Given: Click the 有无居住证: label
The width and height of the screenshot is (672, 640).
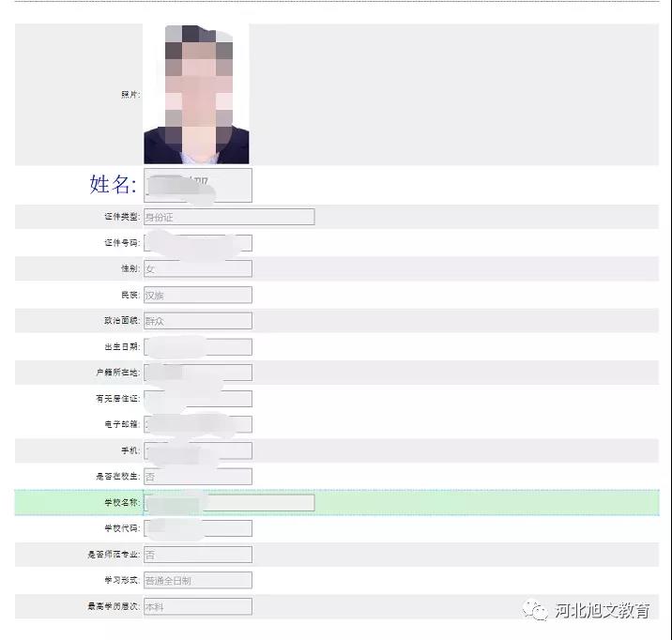Looking at the screenshot, I should pyautogui.click(x=118, y=399).
